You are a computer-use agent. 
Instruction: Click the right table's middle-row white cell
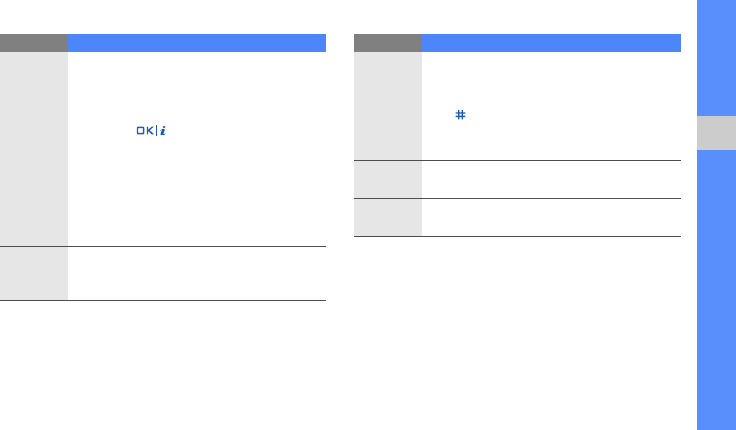(551, 179)
